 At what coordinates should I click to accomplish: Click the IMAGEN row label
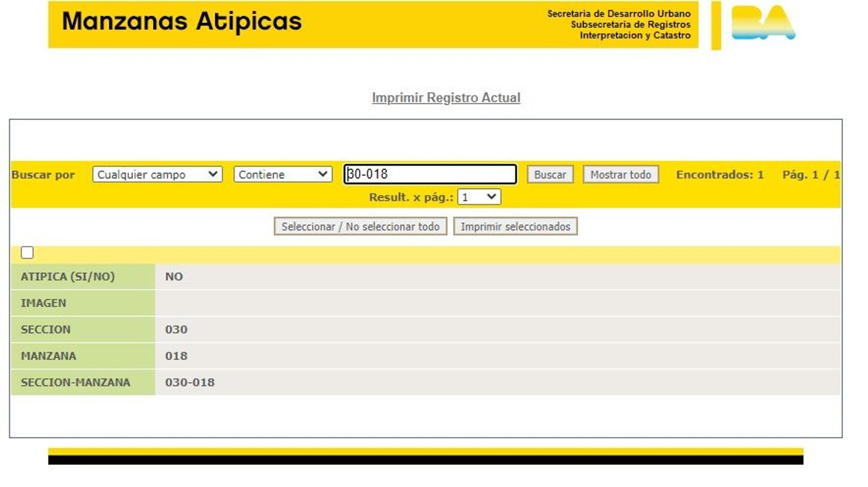pos(43,303)
